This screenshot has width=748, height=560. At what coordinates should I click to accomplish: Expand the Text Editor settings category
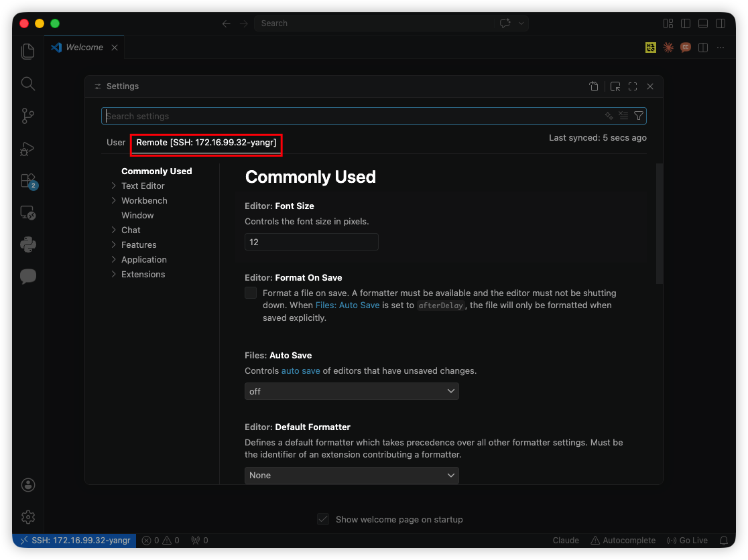point(143,186)
